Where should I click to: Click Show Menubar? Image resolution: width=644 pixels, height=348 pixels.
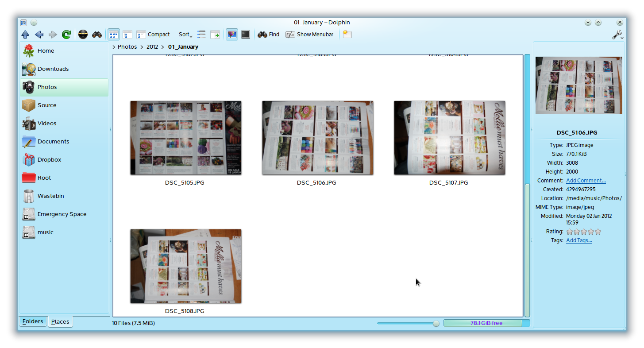309,35
